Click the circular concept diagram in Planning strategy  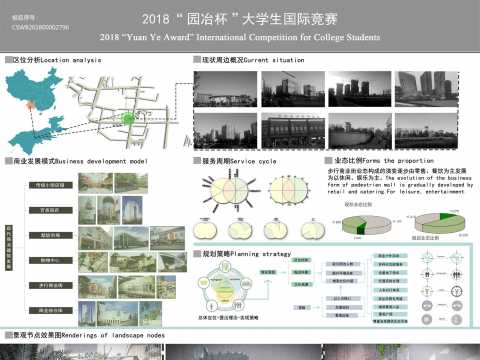pyautogui.click(x=224, y=287)
